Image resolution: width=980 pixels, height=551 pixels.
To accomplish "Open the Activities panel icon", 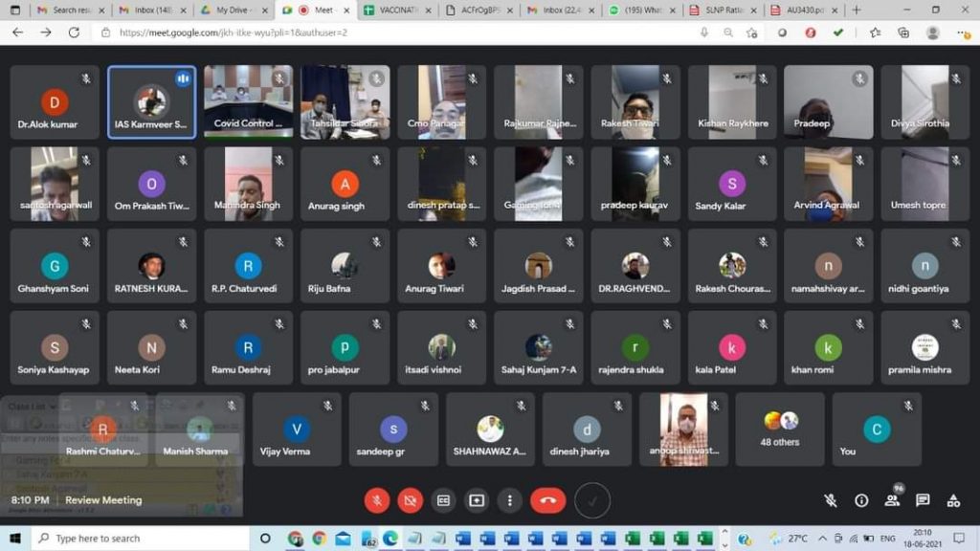I will (953, 500).
